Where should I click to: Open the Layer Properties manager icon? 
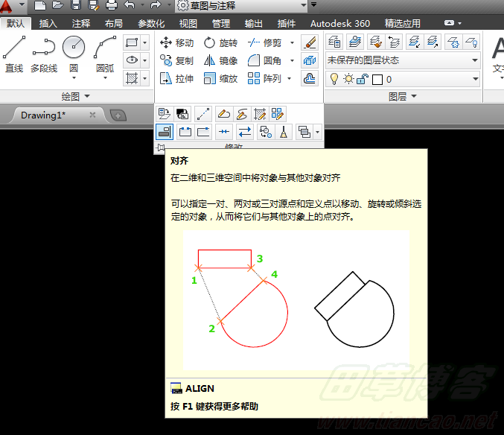(334, 42)
